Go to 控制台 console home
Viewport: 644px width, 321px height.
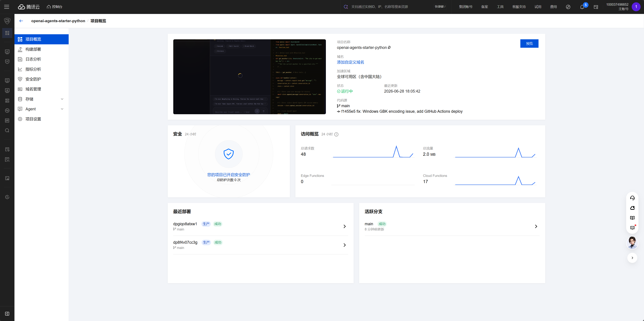(55, 7)
